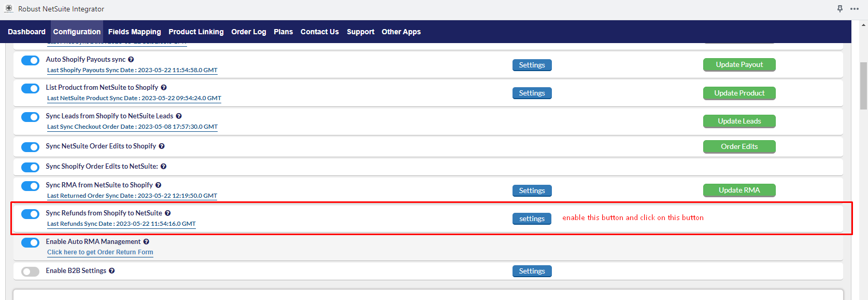Open Settings for Sync RMA row
This screenshot has height=300, width=868.
[532, 190]
